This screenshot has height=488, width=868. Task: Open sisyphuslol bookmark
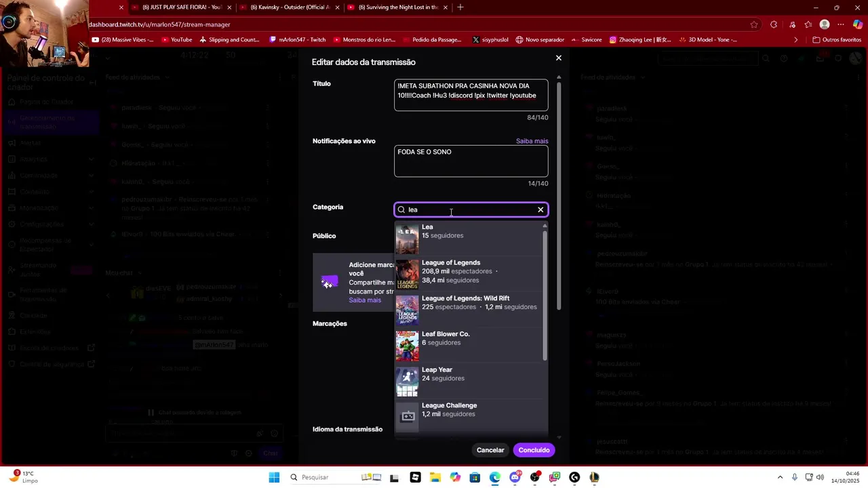(x=490, y=40)
